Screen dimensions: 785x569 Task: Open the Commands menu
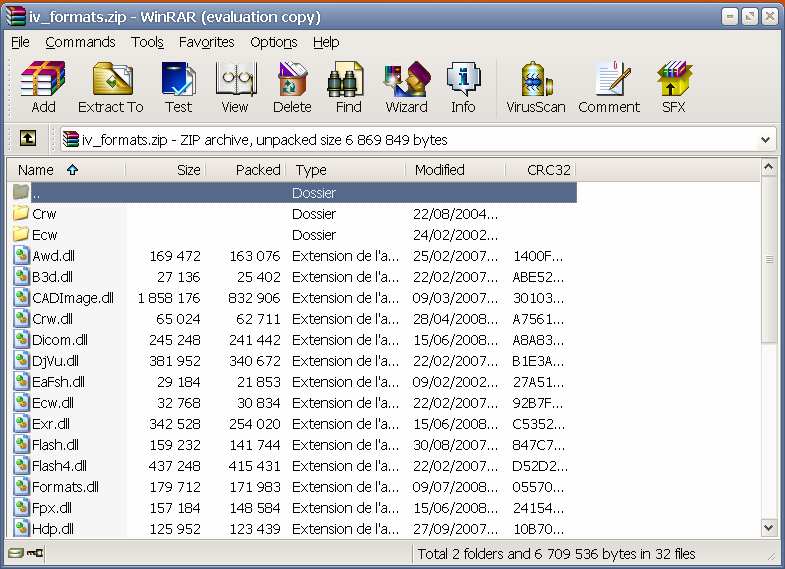pos(80,42)
